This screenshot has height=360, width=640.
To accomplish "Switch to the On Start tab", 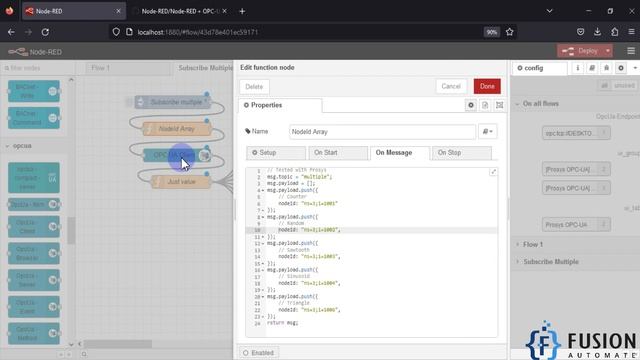I will point(338,153).
